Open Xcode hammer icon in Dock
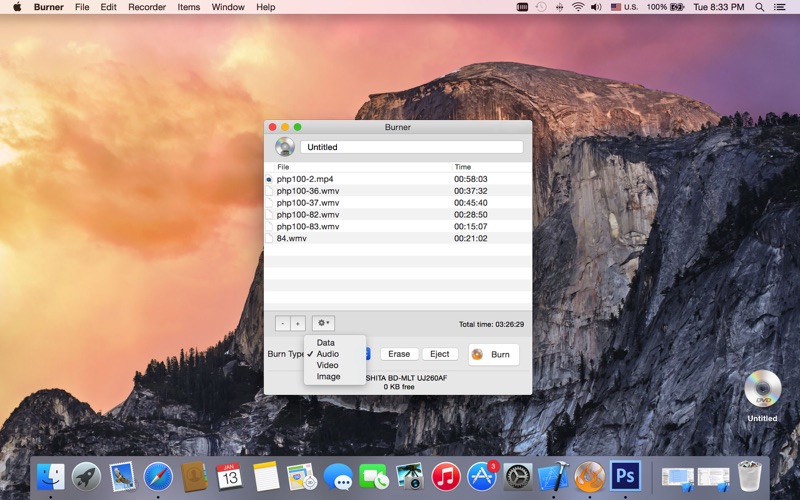Viewport: 800px width, 500px height. (554, 477)
